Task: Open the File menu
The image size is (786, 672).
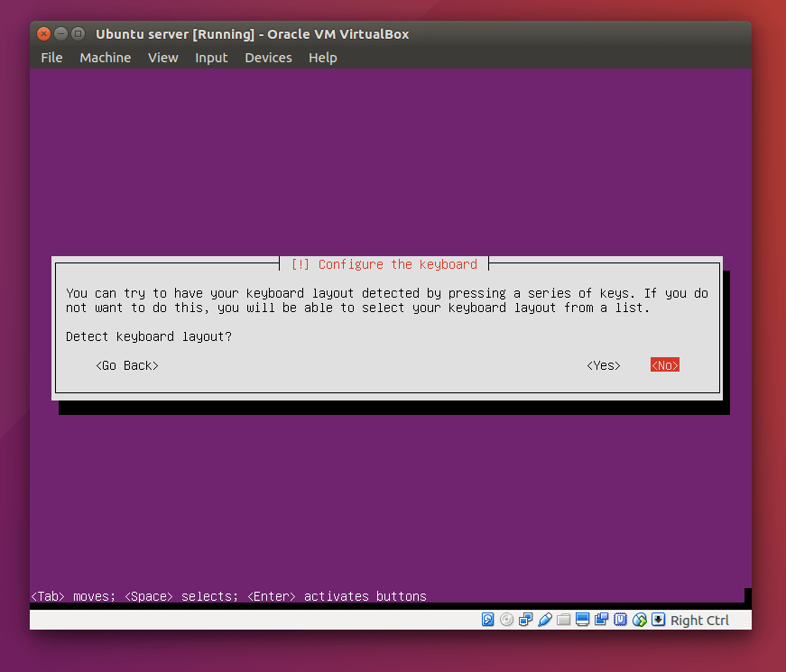Action: click(x=51, y=58)
